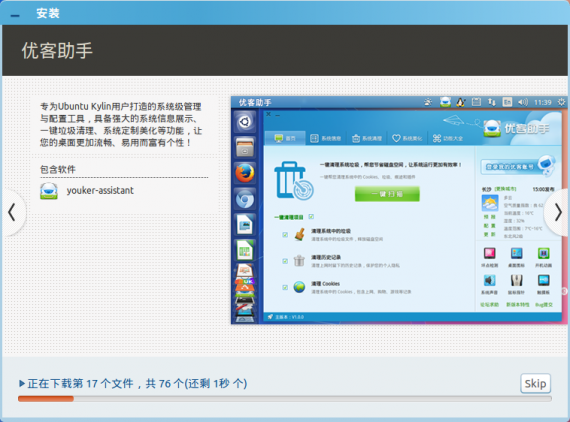Toggle the 清理 Cookies checkbox
This screenshot has height=422, width=570.
(x=285, y=287)
